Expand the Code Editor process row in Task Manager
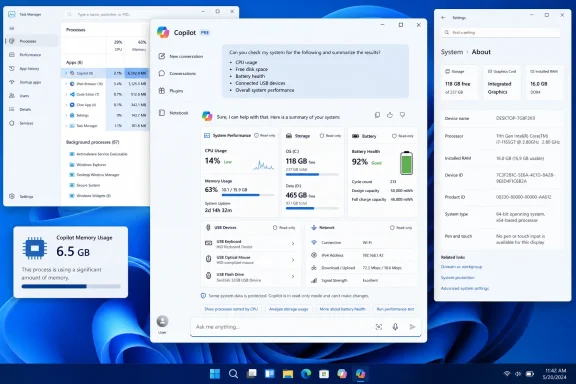This screenshot has height=384, width=576. [66, 94]
